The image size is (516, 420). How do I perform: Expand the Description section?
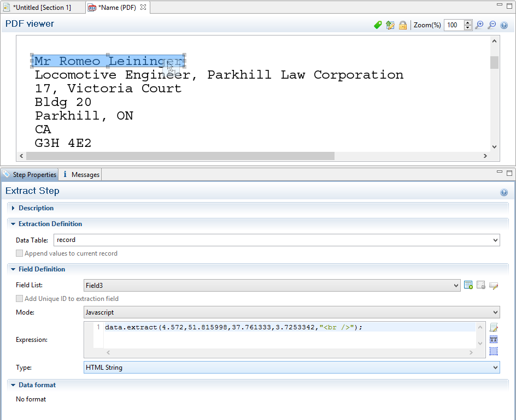pos(13,208)
